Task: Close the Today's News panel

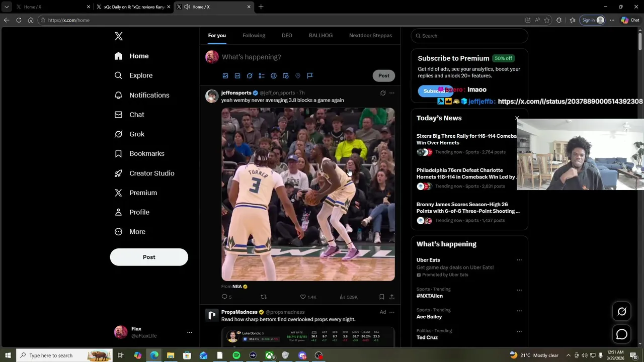Action: 517,118
